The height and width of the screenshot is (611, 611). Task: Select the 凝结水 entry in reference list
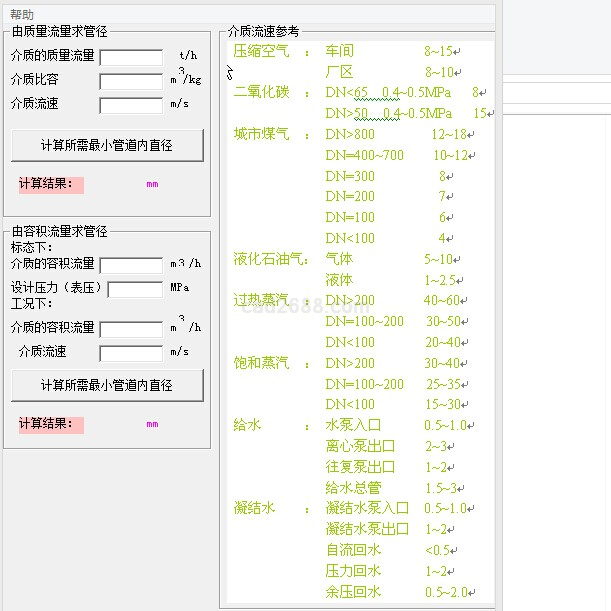click(x=254, y=508)
